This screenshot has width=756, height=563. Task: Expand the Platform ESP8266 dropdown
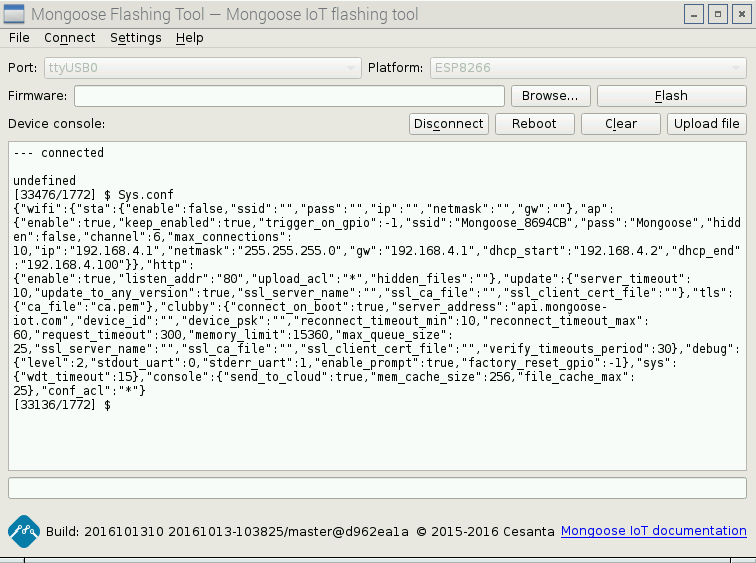(588, 68)
